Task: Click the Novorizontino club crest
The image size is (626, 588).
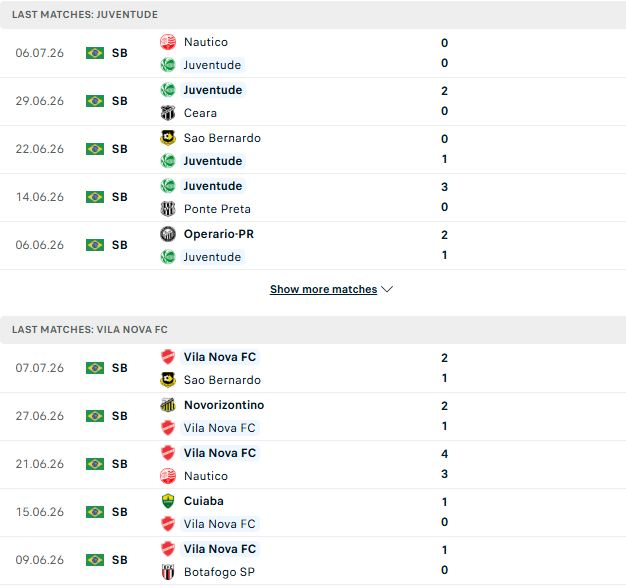Action: pos(168,405)
